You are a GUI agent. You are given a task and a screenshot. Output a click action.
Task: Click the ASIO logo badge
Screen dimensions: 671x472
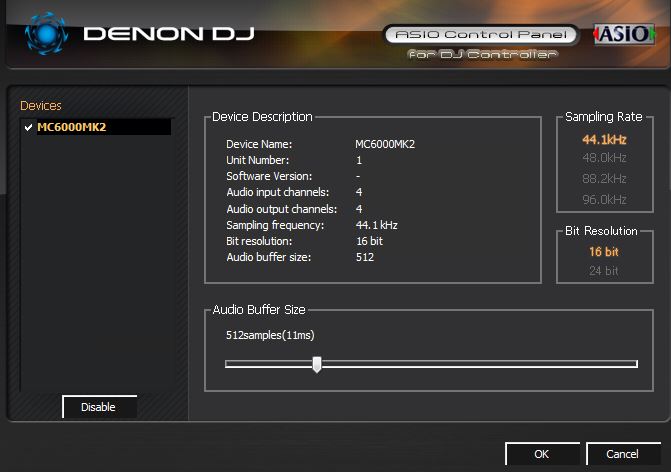[624, 34]
